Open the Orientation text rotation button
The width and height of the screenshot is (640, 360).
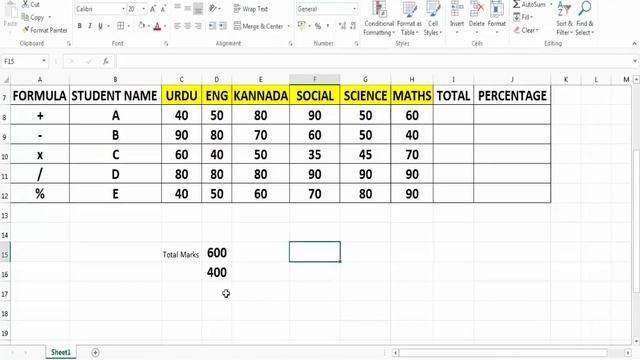tap(214, 8)
